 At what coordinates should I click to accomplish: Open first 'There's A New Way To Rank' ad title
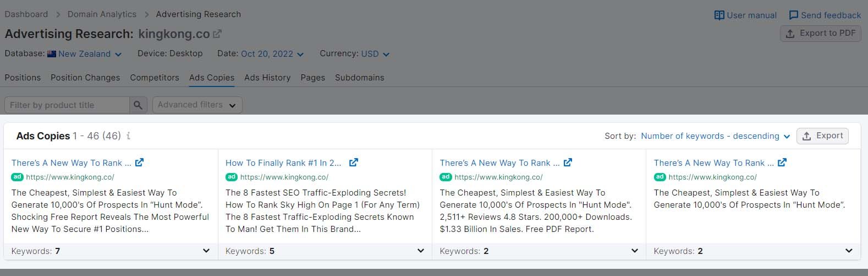point(72,163)
